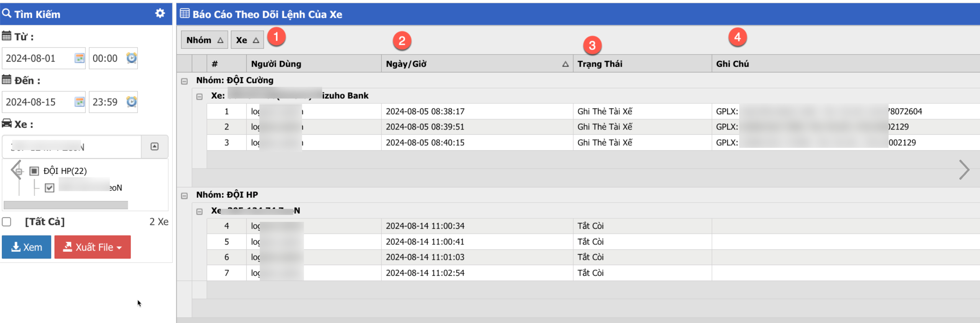
Task: Open the Xuất File export menu
Action: click(x=92, y=247)
